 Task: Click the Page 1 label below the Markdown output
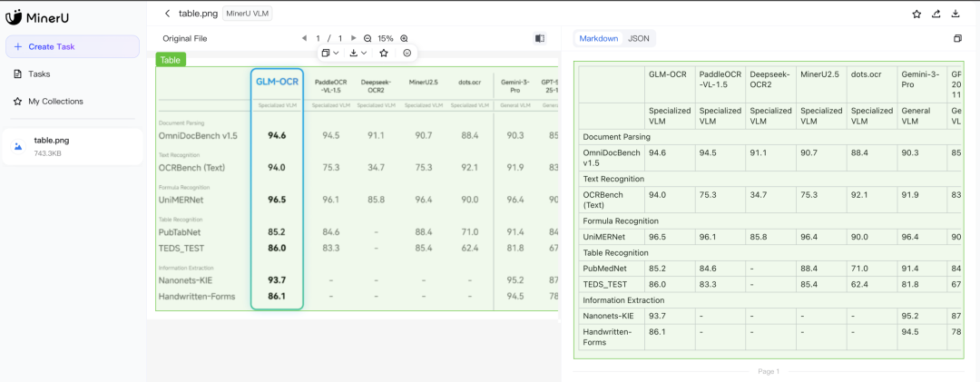(x=769, y=371)
